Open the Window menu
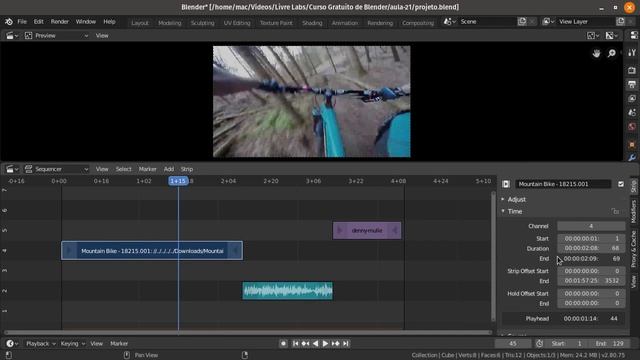The width and height of the screenshot is (640, 360). [x=85, y=22]
